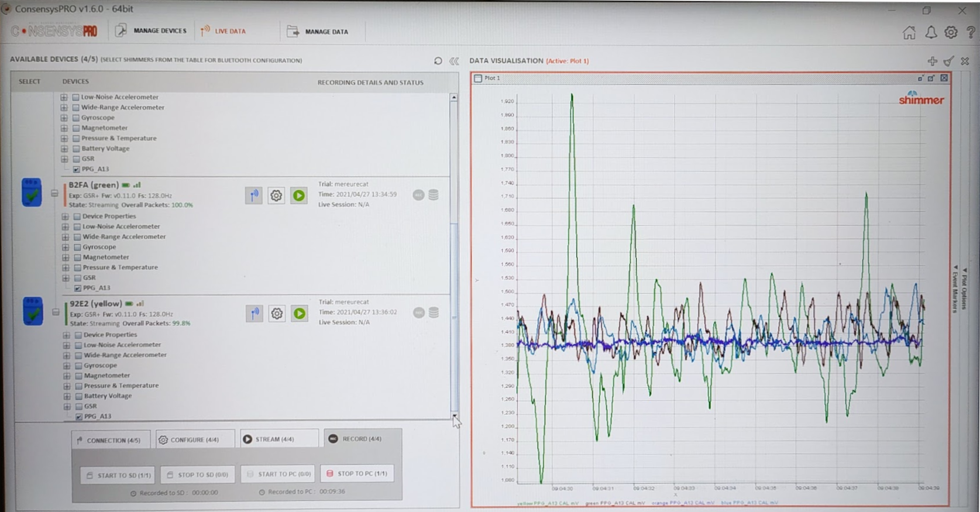Collapse device panel with double-arrow icon
Viewport: 980px width, 512px height.
(454, 61)
